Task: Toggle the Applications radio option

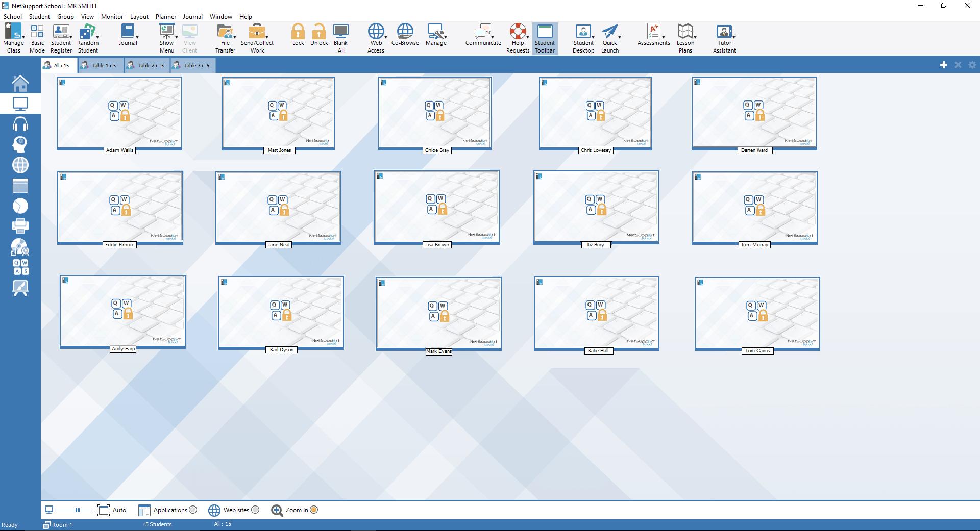Action: [x=193, y=510]
